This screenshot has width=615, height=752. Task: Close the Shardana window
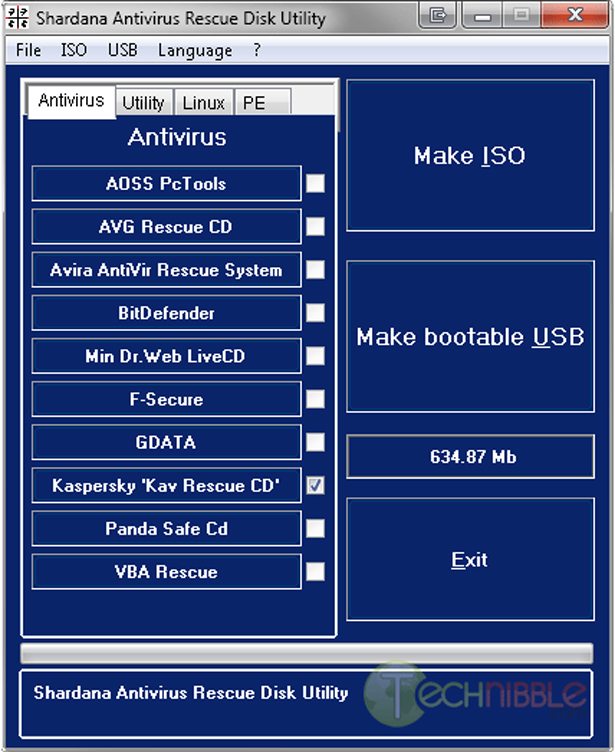[x=575, y=15]
